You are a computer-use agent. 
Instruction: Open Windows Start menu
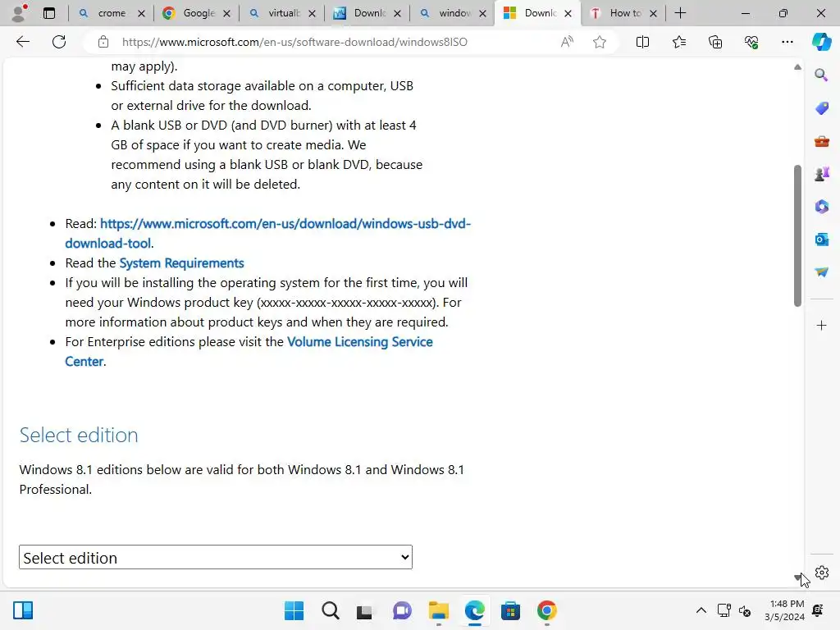(294, 610)
